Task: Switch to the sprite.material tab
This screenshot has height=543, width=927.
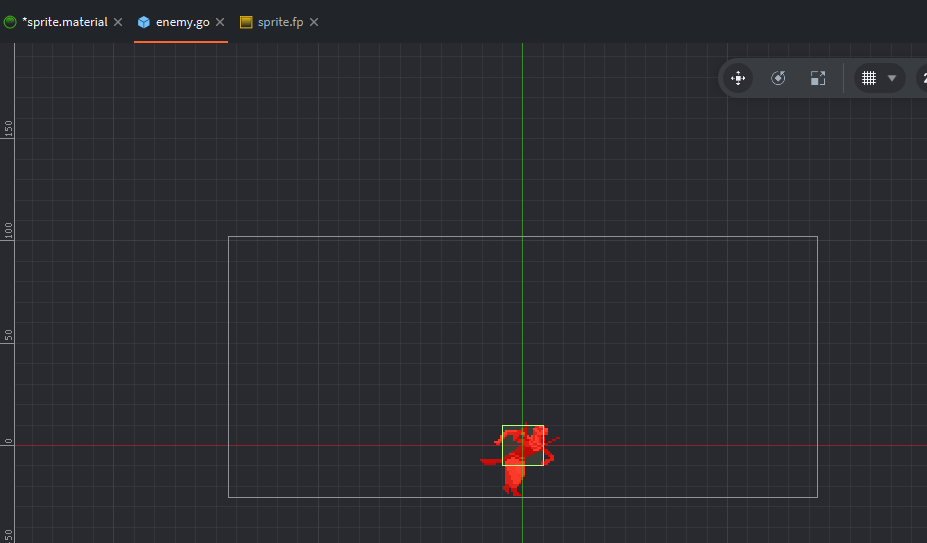Action: [64, 22]
